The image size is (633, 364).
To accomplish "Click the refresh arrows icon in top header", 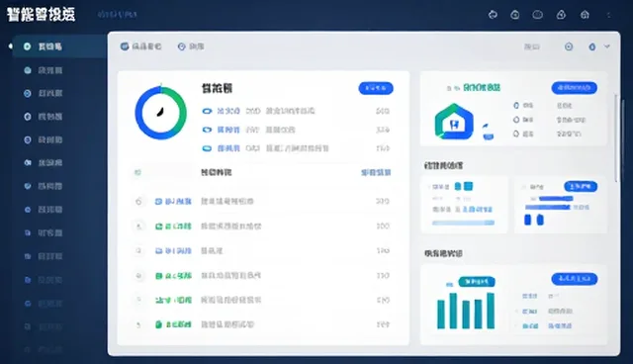I will [493, 15].
